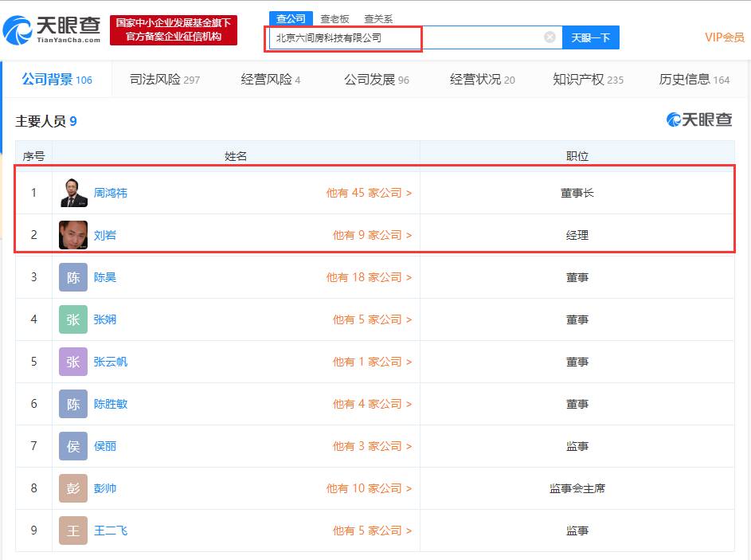
Task: Open 陈胜敏 name link
Action: coord(110,404)
